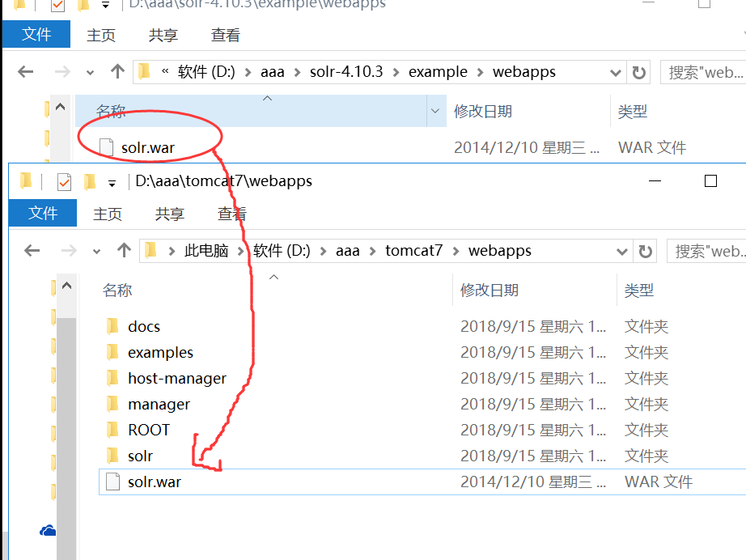The image size is (746, 560).
Task: Select the manager folder
Action: coord(159,405)
